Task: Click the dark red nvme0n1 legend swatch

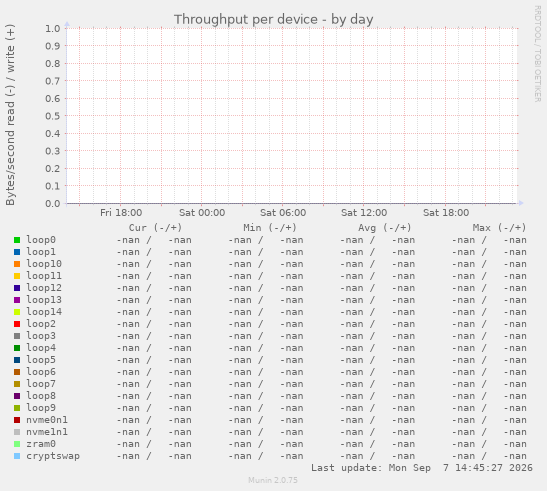Action: [x=17, y=420]
